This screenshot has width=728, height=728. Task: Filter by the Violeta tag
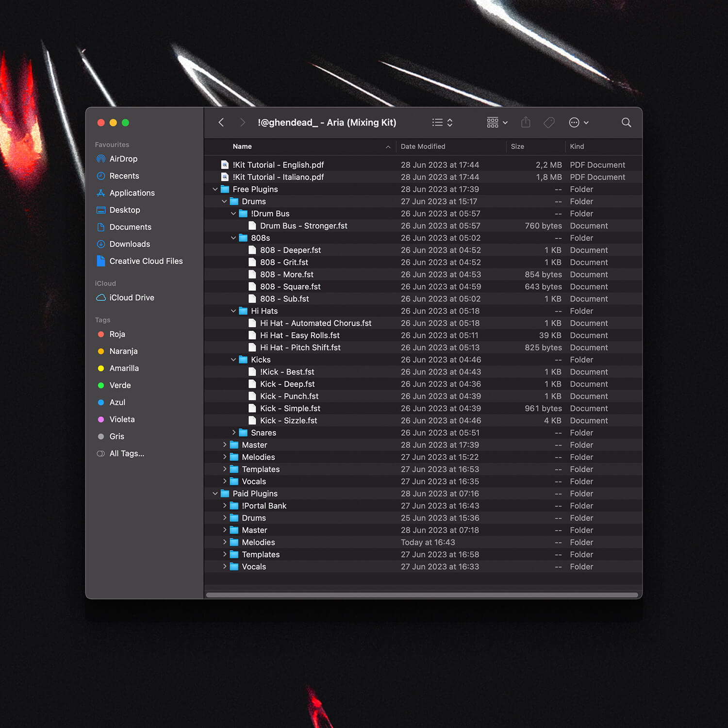click(x=122, y=419)
